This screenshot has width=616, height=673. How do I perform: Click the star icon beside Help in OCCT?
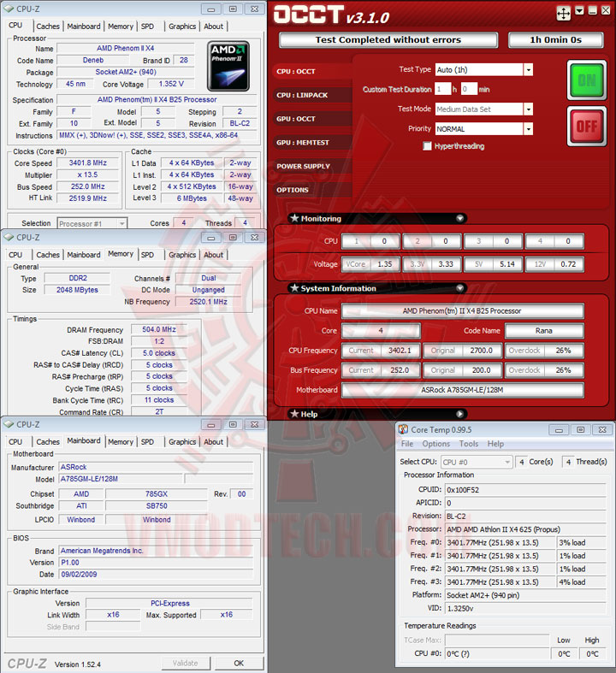(x=294, y=414)
